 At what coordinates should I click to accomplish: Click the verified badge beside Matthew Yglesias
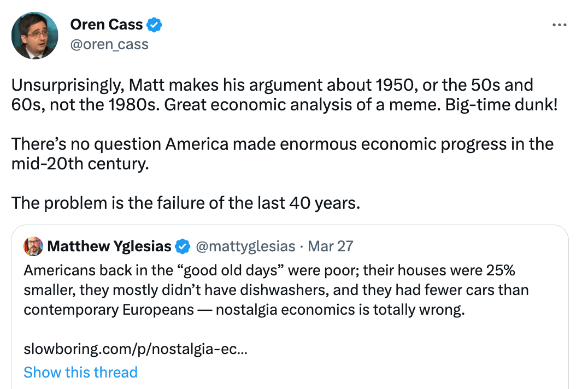(x=182, y=246)
